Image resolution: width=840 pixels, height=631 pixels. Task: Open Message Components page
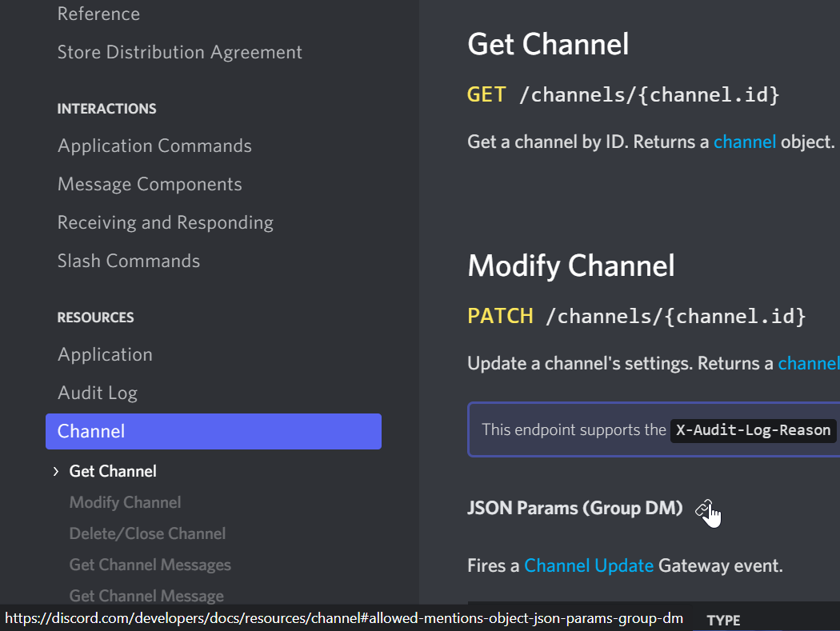pyautogui.click(x=150, y=184)
